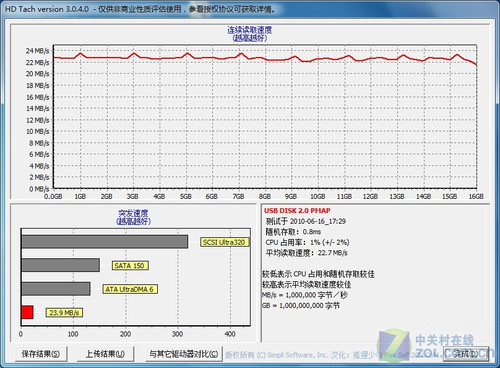Click the SCSI Ultra320 yellow label
500x368 pixels.
tap(224, 242)
